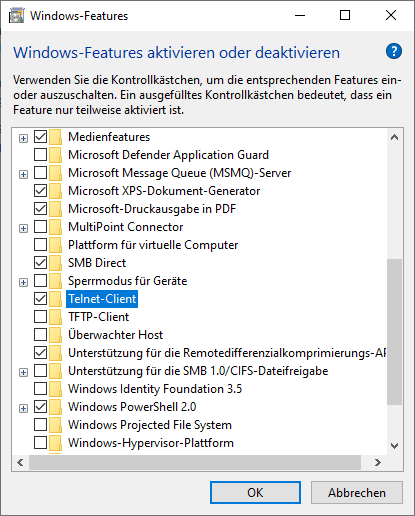
Task: Click the folder icon beside Telnet-Client
Action: click(x=56, y=299)
